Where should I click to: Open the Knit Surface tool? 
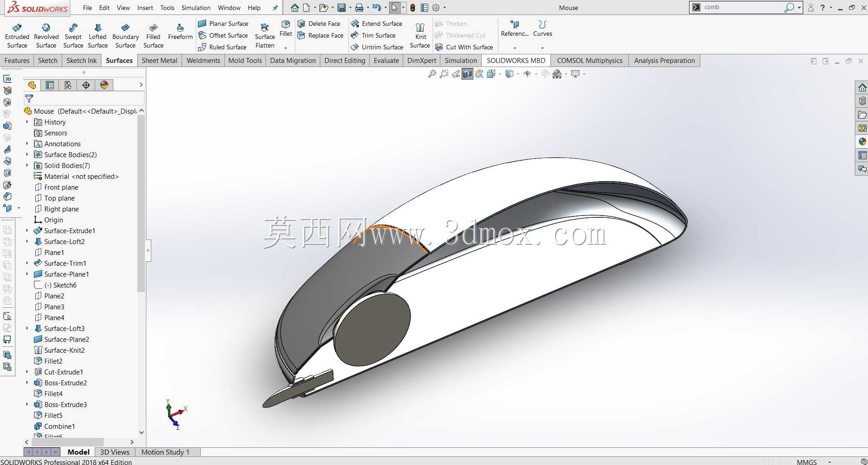coord(420,35)
